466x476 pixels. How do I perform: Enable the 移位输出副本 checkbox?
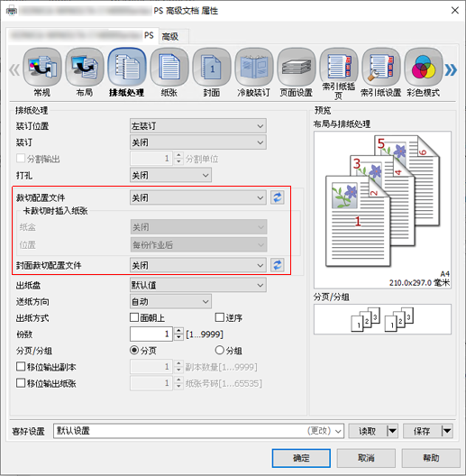[21, 367]
